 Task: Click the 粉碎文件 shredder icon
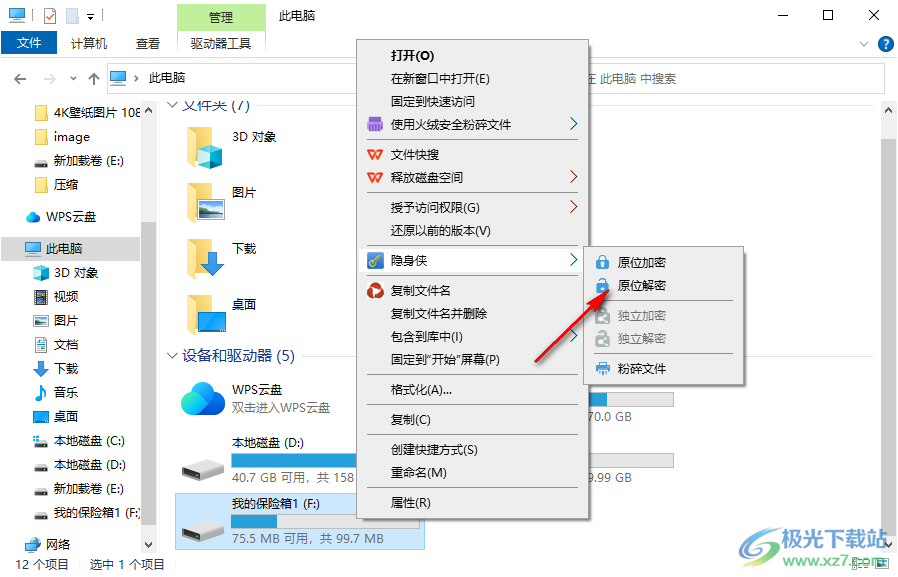(x=604, y=368)
